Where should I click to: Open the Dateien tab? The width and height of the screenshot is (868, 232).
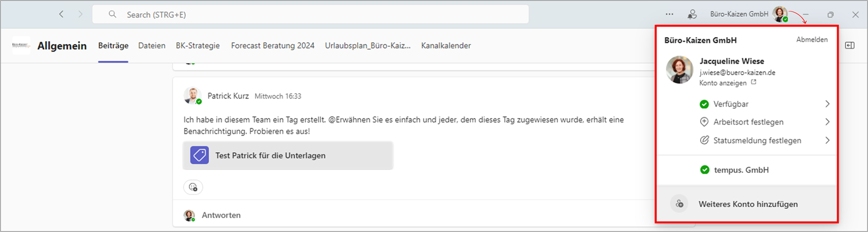pyautogui.click(x=152, y=46)
